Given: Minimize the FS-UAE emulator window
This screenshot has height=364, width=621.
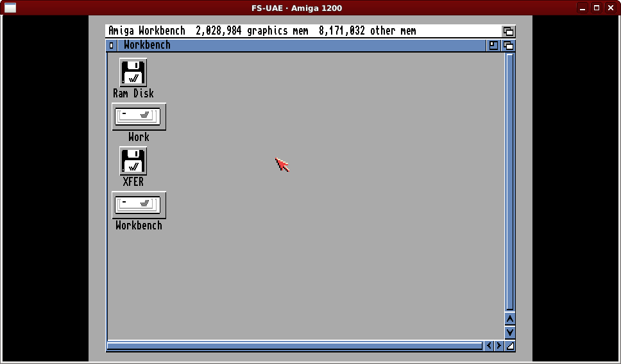Looking at the screenshot, I should tap(582, 8).
